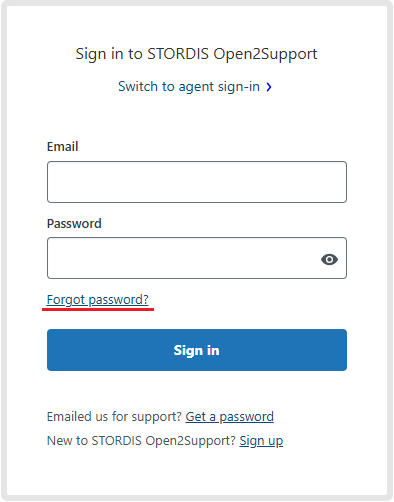Follow the Forgot password? link

pyautogui.click(x=97, y=300)
